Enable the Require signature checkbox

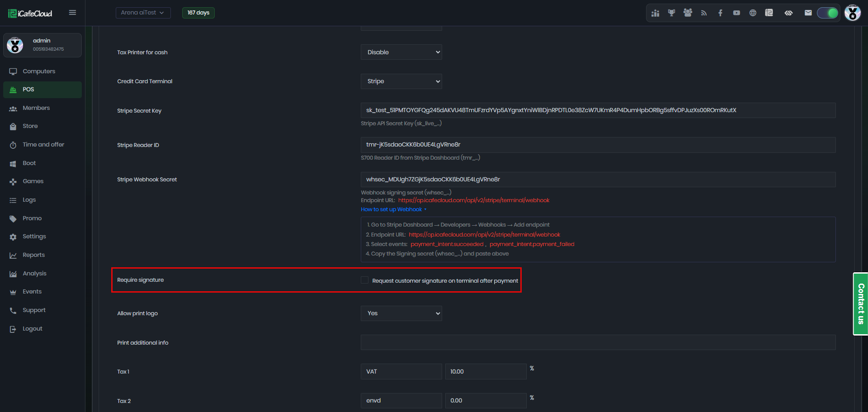pyautogui.click(x=364, y=280)
